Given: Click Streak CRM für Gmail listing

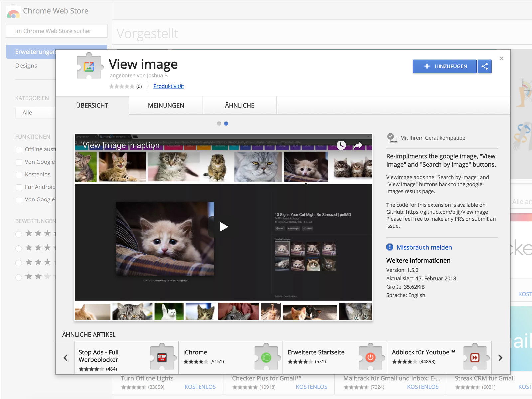Looking at the screenshot, I should click(x=484, y=378).
